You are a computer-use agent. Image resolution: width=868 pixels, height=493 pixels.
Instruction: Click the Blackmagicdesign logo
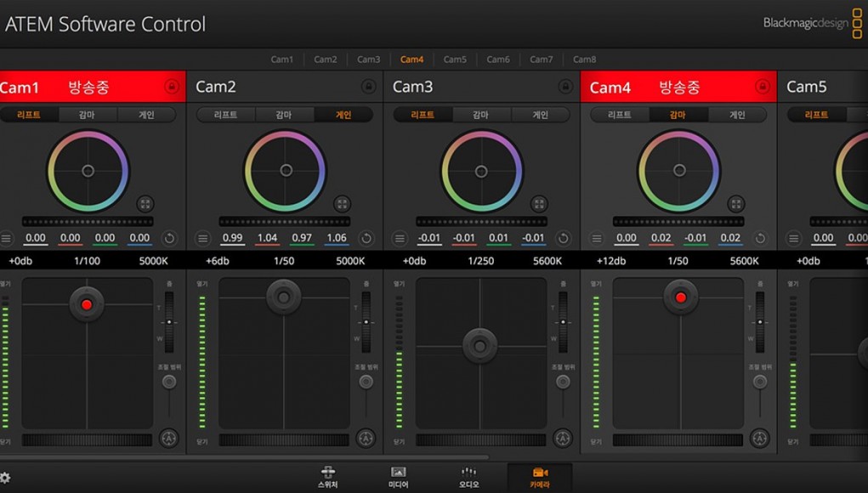812,23
